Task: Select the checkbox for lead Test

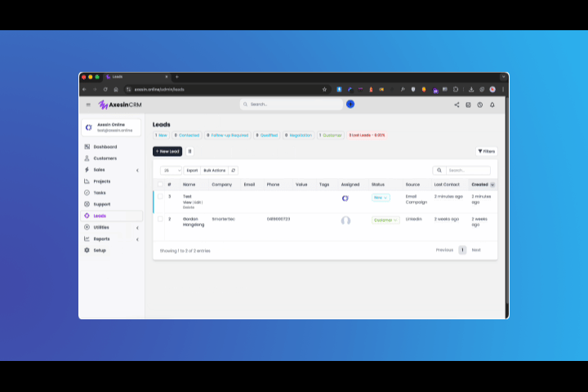Action: [160, 197]
